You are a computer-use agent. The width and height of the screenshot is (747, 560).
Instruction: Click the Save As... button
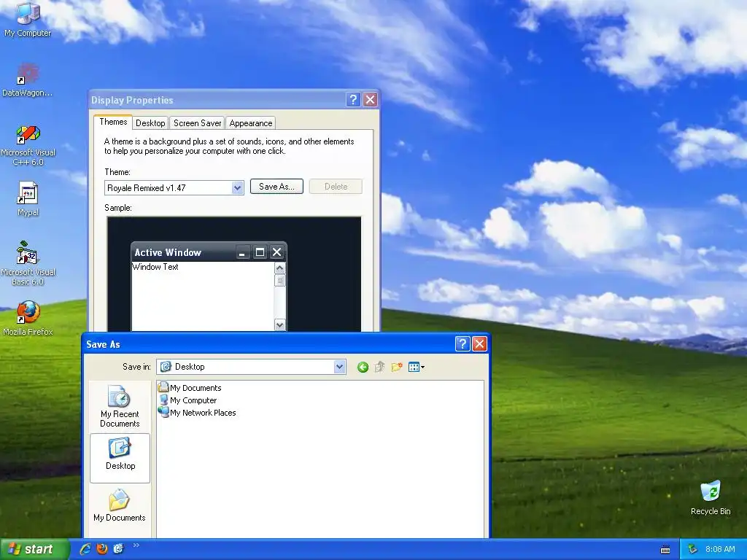point(276,187)
